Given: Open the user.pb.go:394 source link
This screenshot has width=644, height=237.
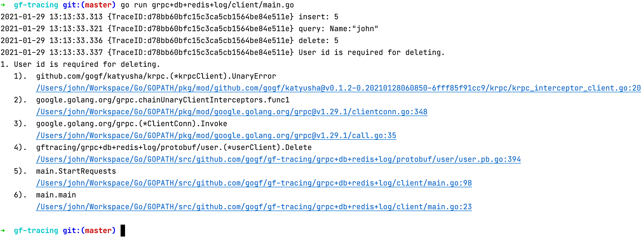Looking at the screenshot, I should coord(278,159).
